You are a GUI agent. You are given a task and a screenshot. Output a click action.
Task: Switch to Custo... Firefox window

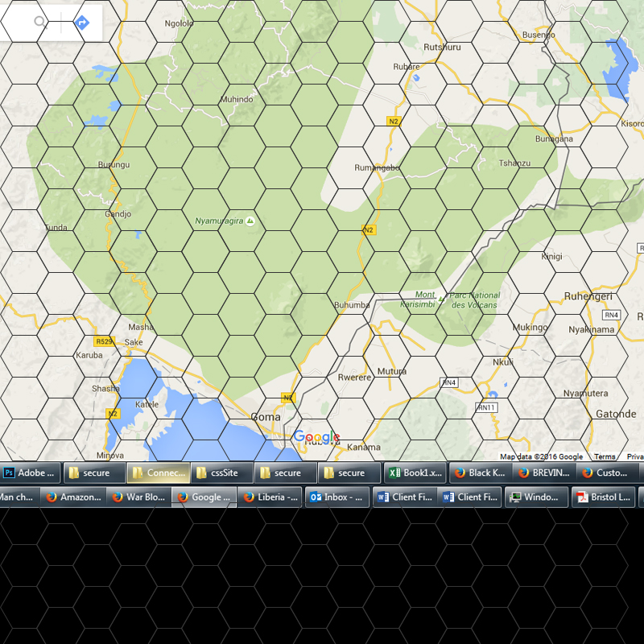tap(608, 473)
